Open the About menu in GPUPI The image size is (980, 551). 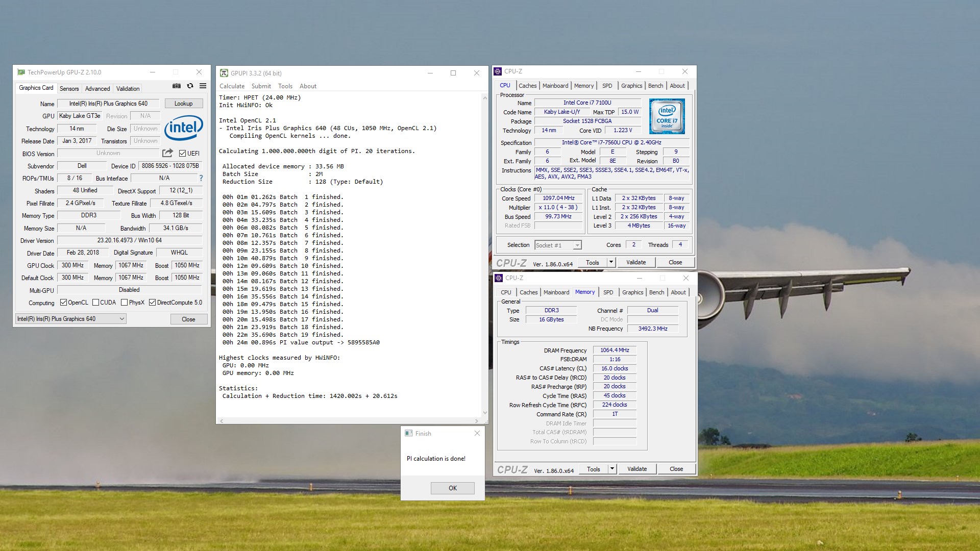coord(308,86)
